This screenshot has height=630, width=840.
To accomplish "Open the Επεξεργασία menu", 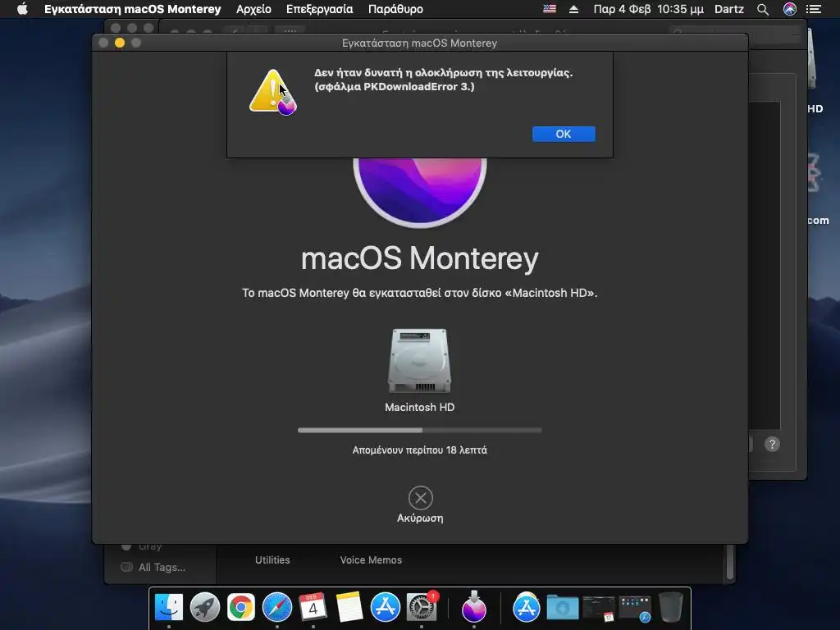I will point(319,9).
